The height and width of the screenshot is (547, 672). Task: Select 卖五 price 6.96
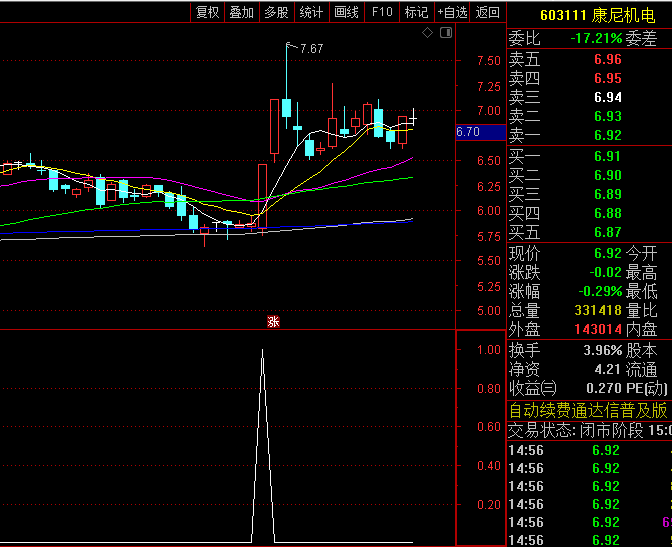coord(608,59)
